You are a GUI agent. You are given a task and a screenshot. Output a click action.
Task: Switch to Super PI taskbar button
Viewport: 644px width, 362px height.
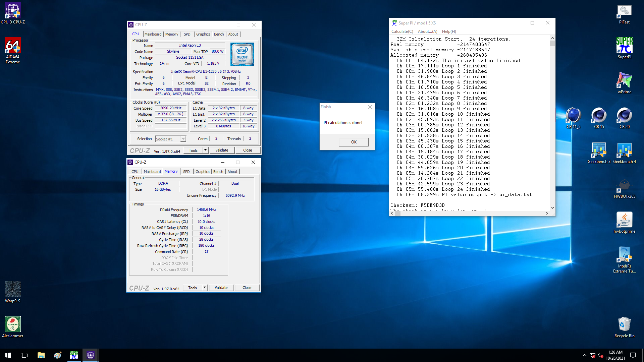tap(74, 355)
